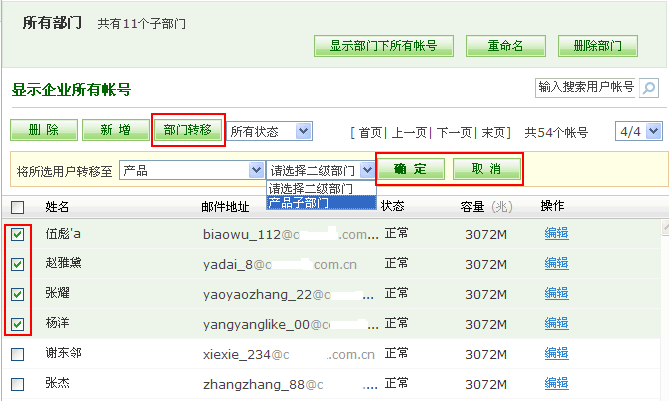Click the 删除 button above the list

[x=42, y=130]
